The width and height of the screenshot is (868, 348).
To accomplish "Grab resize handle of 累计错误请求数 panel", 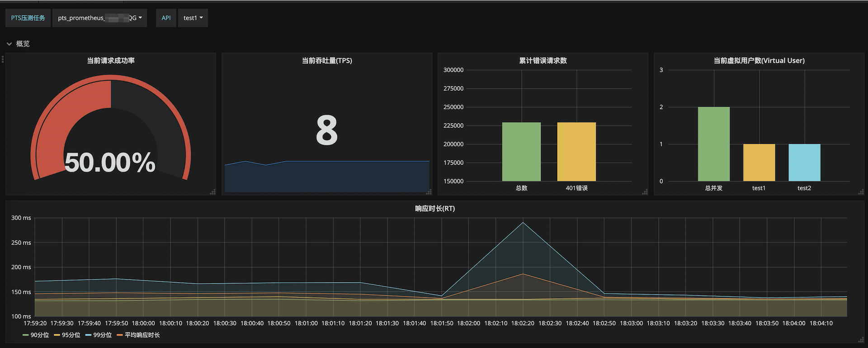I will point(645,192).
